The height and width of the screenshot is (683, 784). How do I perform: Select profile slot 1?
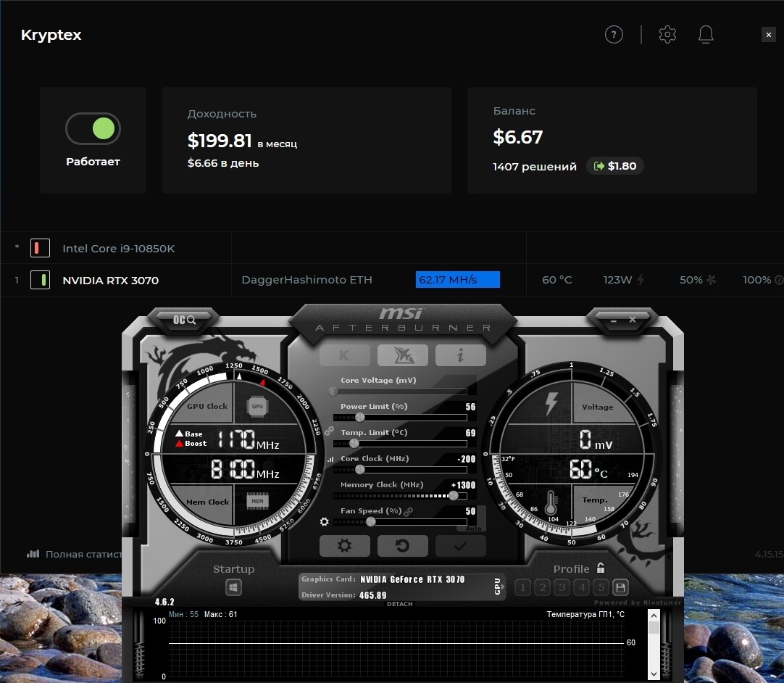tap(523, 587)
